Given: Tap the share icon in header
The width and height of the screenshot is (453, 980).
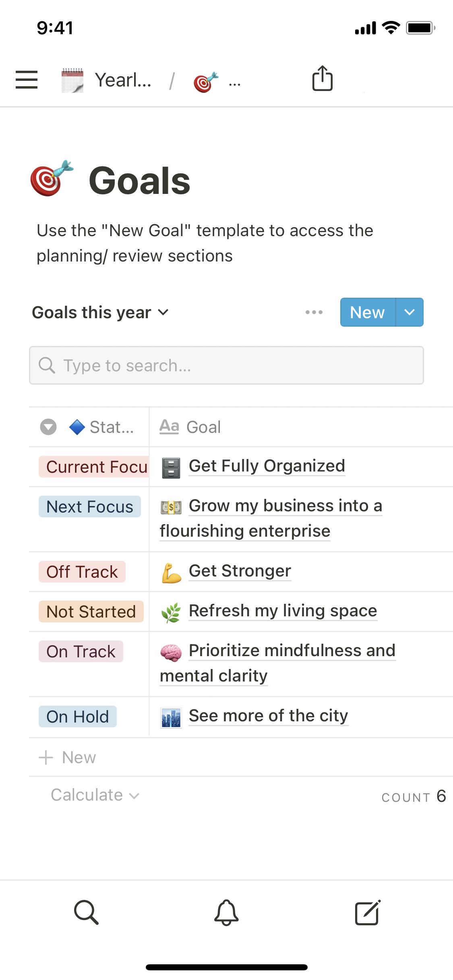Looking at the screenshot, I should [322, 78].
